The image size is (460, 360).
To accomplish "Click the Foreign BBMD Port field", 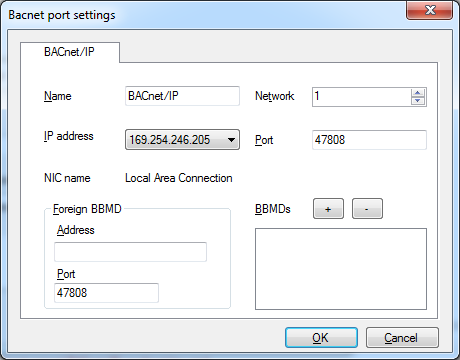I will click(x=106, y=293).
